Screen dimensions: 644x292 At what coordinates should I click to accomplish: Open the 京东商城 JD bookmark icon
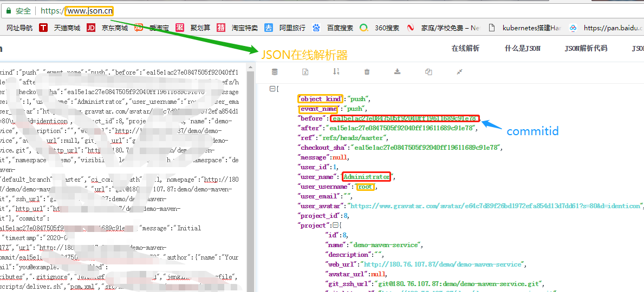coord(91,28)
